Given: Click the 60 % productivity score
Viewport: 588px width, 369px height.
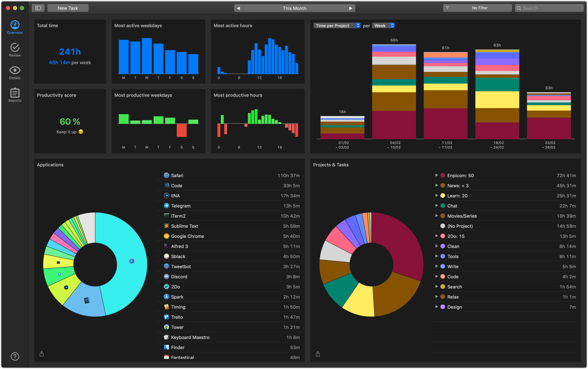Looking at the screenshot, I should tap(70, 122).
